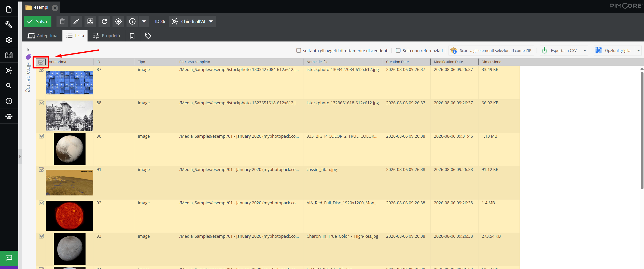644x269 pixels.
Task: Open the blue crates thumbnail in row 87
Action: point(69,82)
